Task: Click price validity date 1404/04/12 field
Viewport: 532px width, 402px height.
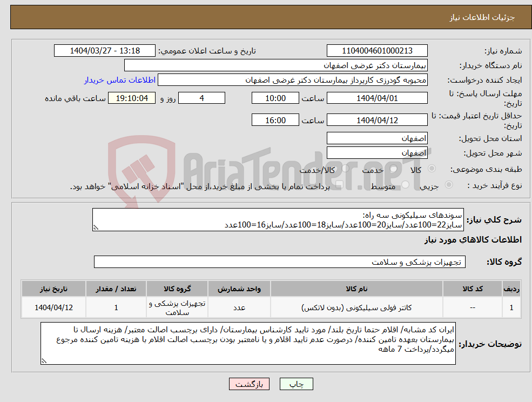Action: [x=377, y=120]
